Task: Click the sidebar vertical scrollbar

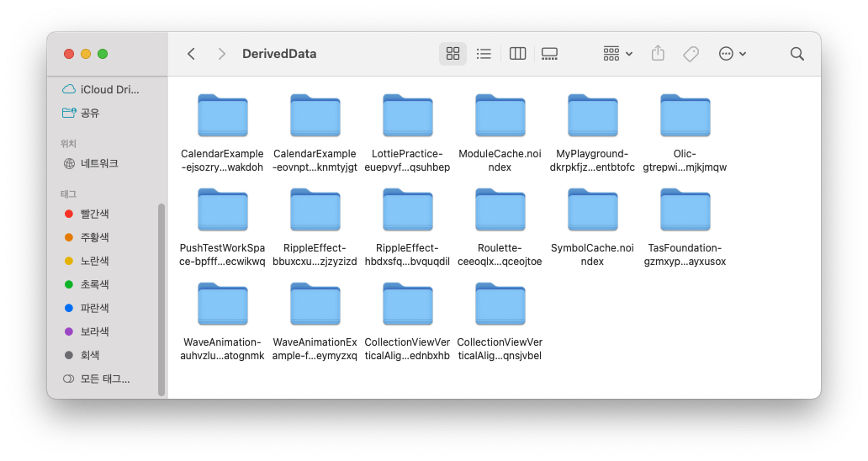Action: (x=161, y=299)
